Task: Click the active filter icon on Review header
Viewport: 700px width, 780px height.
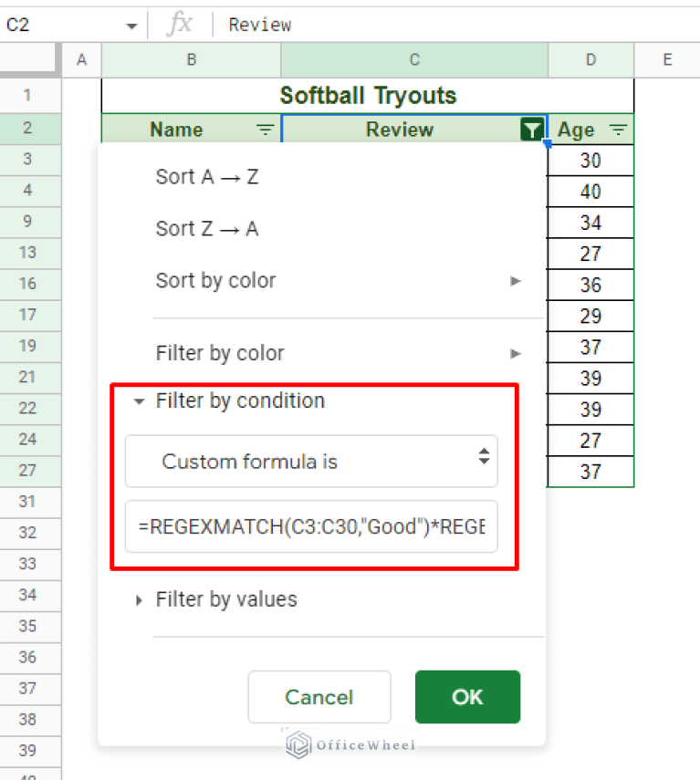Action: click(x=531, y=130)
